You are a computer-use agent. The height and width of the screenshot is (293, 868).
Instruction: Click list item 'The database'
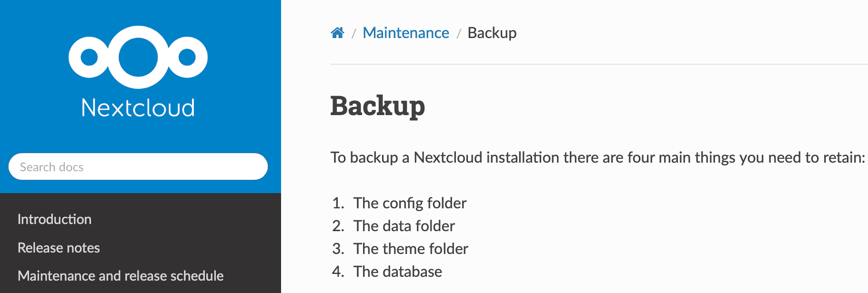coord(397,271)
